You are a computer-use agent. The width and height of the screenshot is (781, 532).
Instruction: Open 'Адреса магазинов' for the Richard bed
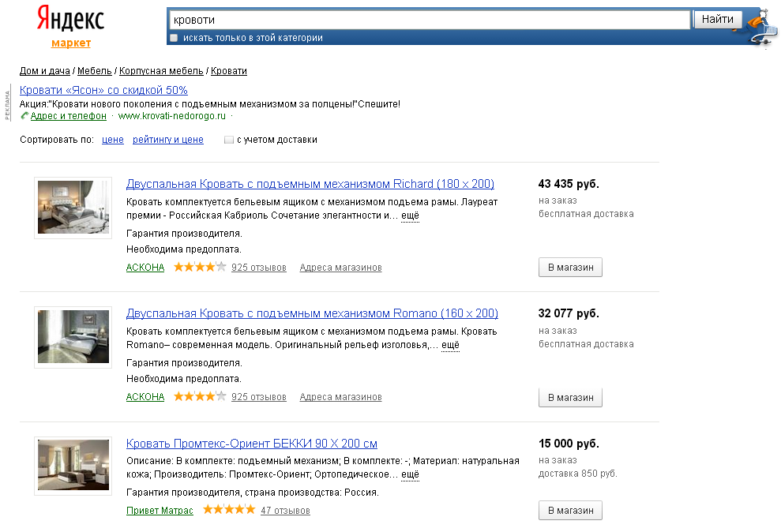pos(340,268)
